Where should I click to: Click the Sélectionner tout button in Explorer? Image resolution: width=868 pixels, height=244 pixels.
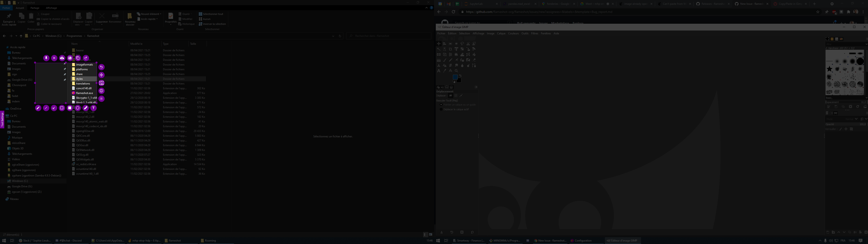click(211, 14)
